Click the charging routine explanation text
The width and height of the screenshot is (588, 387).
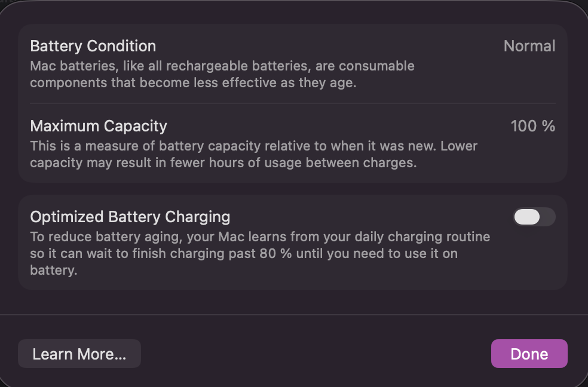click(x=260, y=253)
